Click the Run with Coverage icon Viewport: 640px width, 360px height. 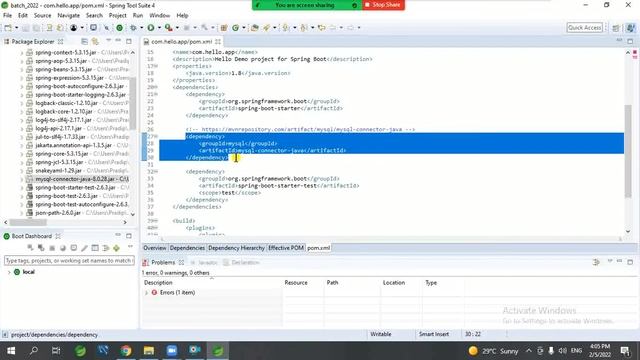tap(168, 28)
